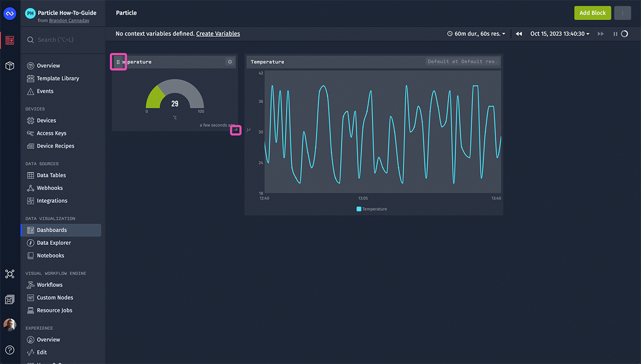
Task: Pause dashboard auto-refresh
Action: tap(615, 34)
